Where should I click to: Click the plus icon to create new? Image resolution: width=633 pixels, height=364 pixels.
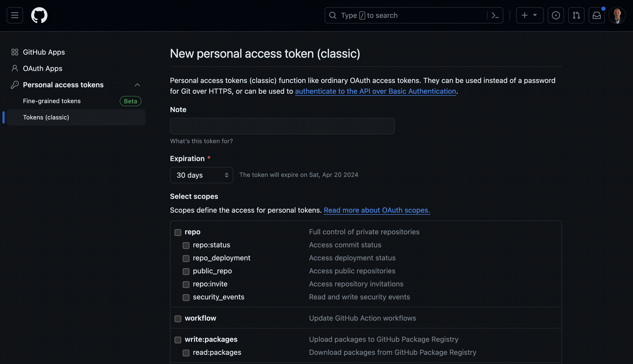(x=525, y=15)
